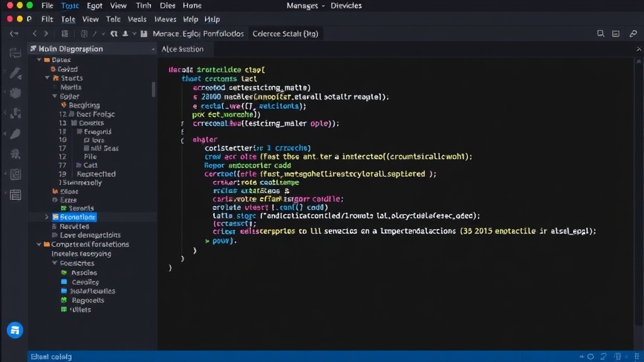
Task: Collapse the Stacts folder arrow
Action: coord(47,77)
